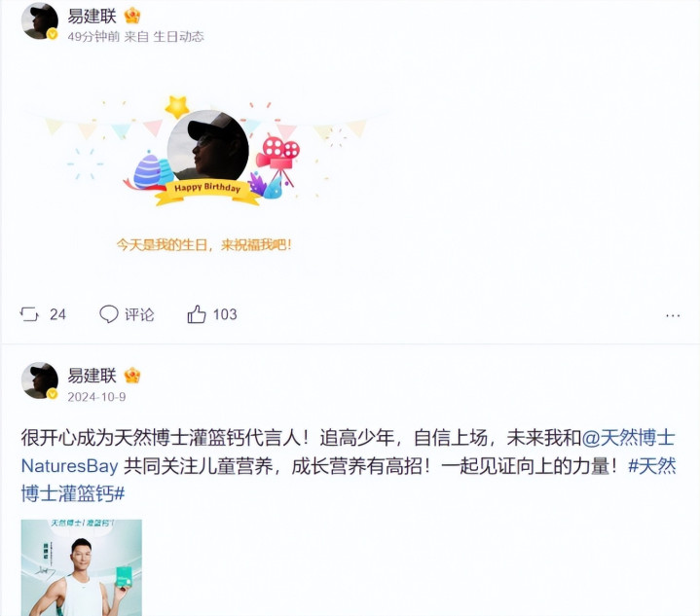Click verified badge on top avatar
Viewport: 700px width, 616px height.
[53, 34]
